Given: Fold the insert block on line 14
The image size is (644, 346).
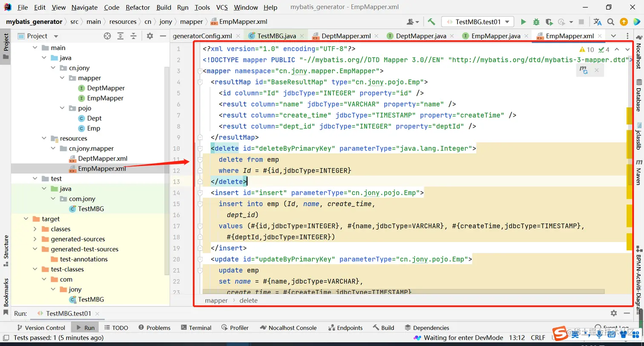Looking at the screenshot, I should pos(199,193).
